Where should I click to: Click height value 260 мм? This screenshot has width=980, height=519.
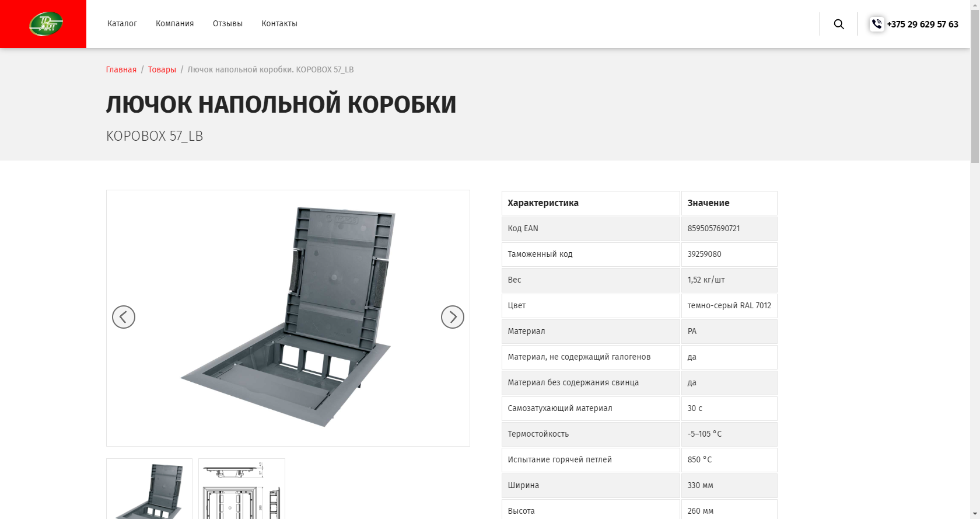pos(701,511)
